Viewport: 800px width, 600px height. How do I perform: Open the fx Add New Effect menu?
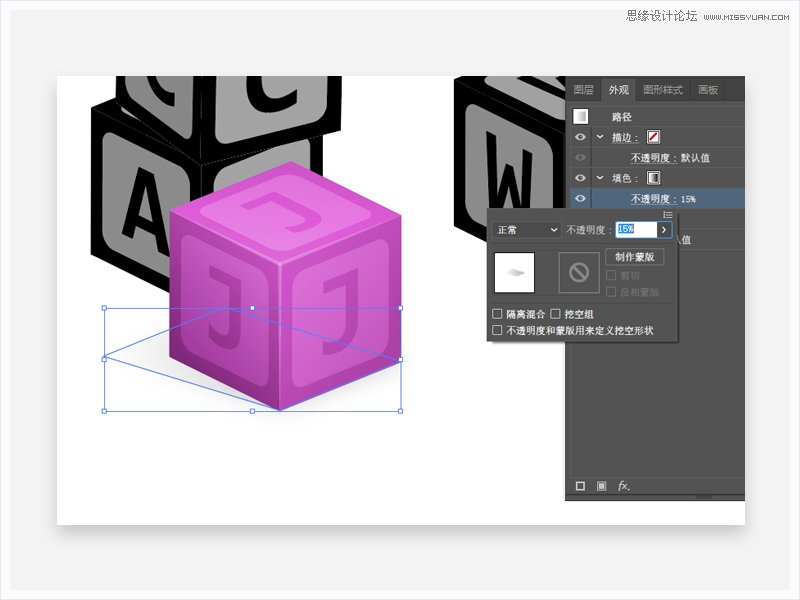623,486
